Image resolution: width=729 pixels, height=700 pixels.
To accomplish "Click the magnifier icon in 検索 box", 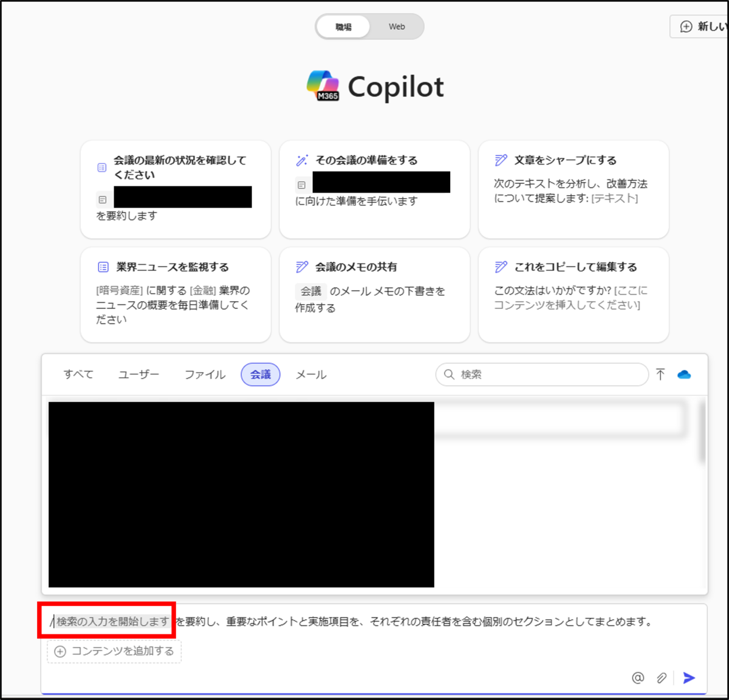I will pyautogui.click(x=449, y=375).
